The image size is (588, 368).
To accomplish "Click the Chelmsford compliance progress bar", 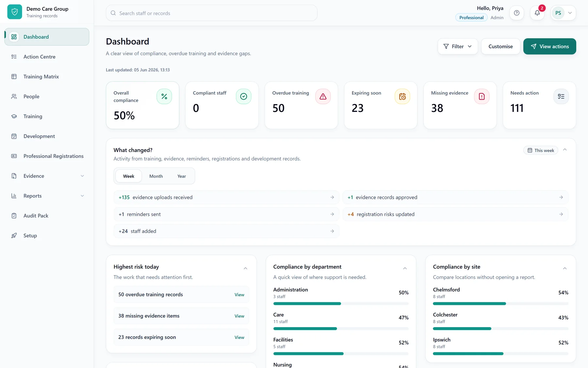I will coord(500,304).
